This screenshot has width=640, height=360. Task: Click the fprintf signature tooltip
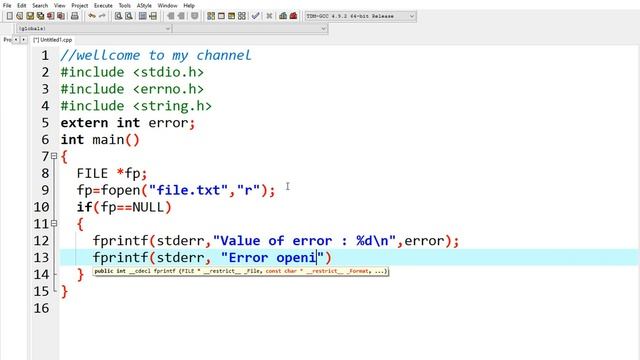(240, 271)
